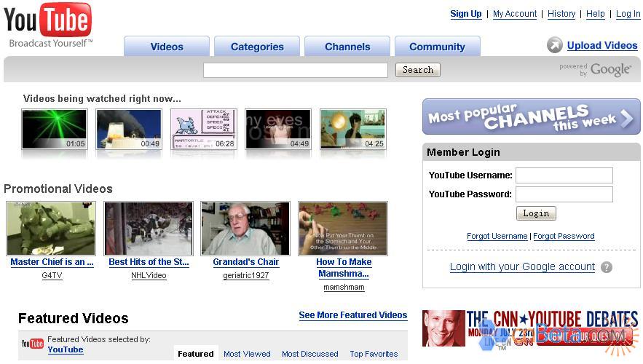Open the geriatric1927 channel link
The width and height of the screenshot is (643, 364).
point(246,275)
